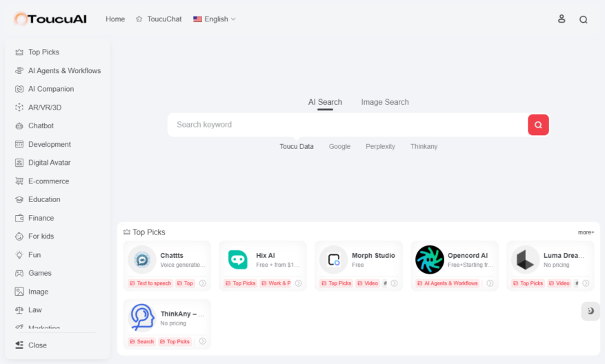Viewport: 605px width, 364px height.
Task: Open the Digital Avatar category
Action: (43, 163)
